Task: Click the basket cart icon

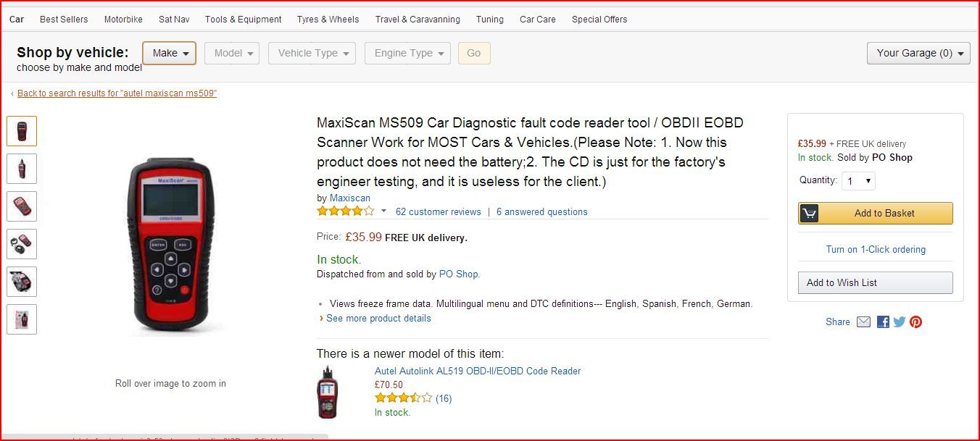Action: point(810,214)
